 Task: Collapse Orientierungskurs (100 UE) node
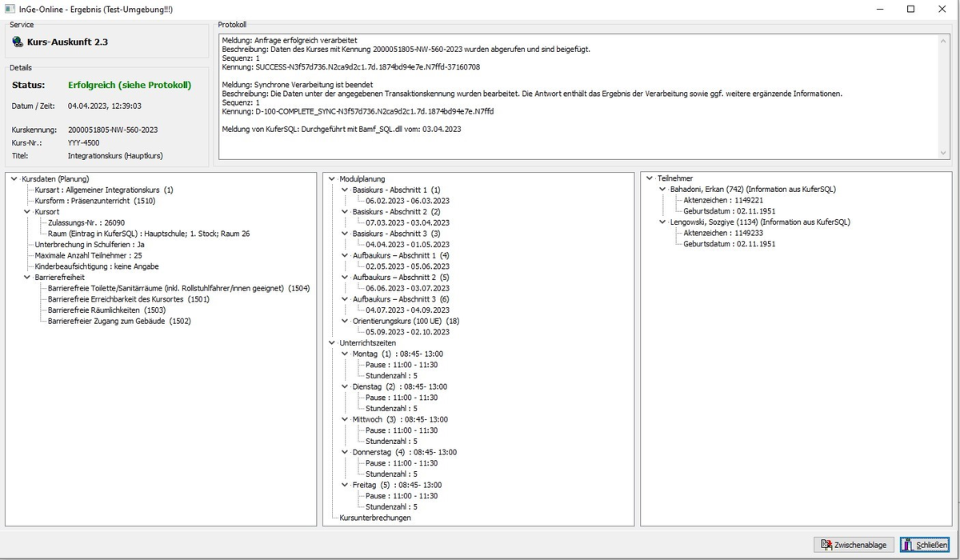[x=345, y=322]
